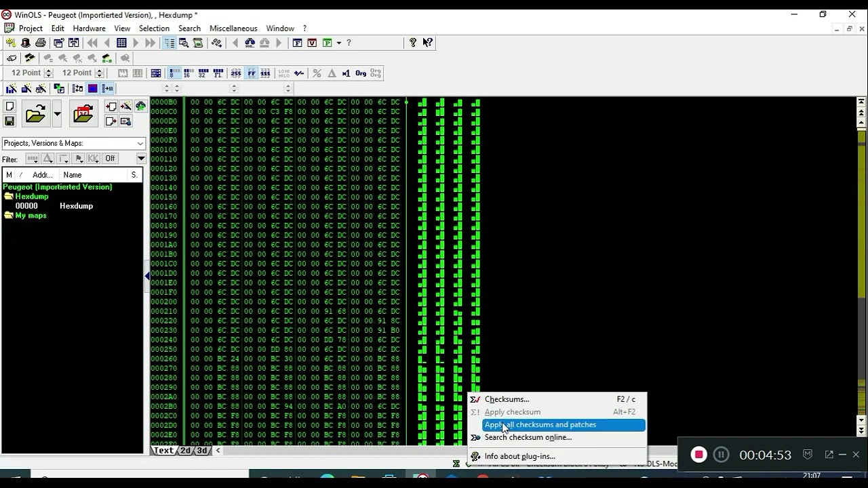Open the KK filter dropdown
Viewport: 868px width, 488px height.
tap(93, 159)
